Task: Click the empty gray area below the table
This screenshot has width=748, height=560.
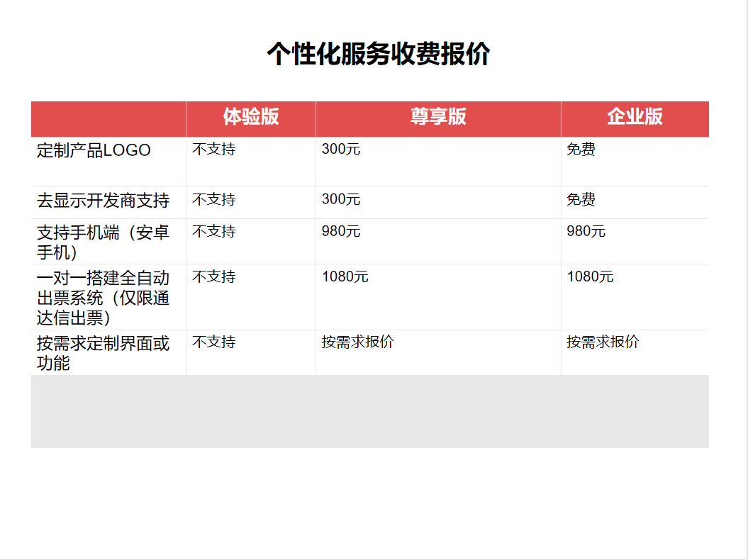Action: (x=369, y=411)
